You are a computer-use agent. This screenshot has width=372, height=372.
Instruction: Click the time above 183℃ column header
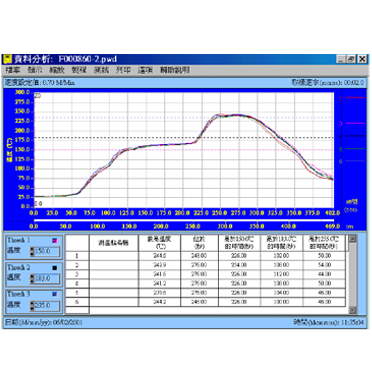pyautogui.click(x=282, y=243)
